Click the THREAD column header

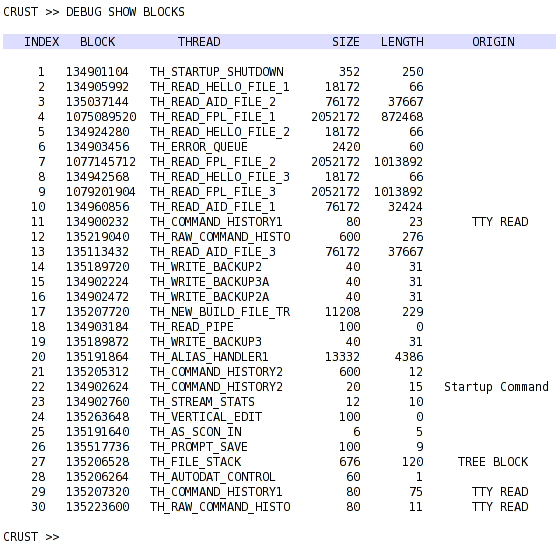point(199,42)
